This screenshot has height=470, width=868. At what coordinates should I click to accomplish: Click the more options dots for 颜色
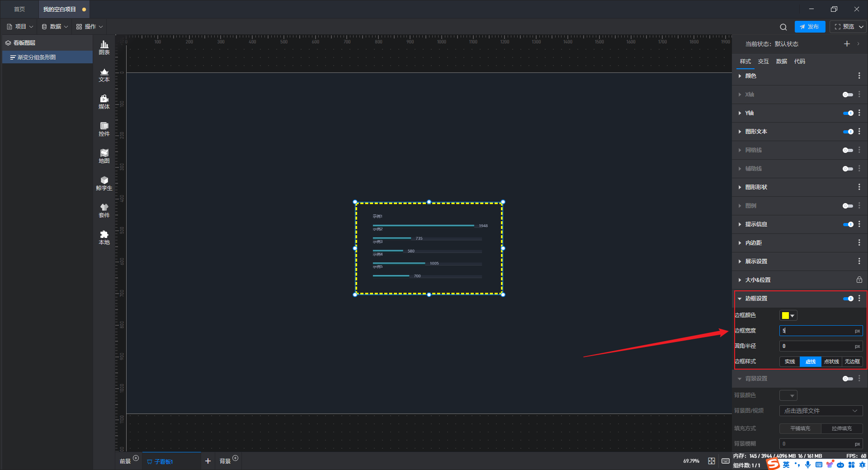[x=859, y=76]
